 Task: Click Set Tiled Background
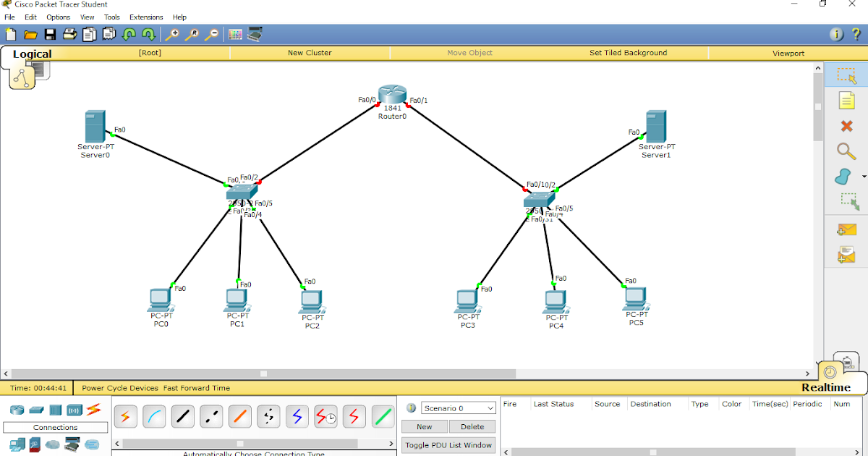[x=628, y=53]
